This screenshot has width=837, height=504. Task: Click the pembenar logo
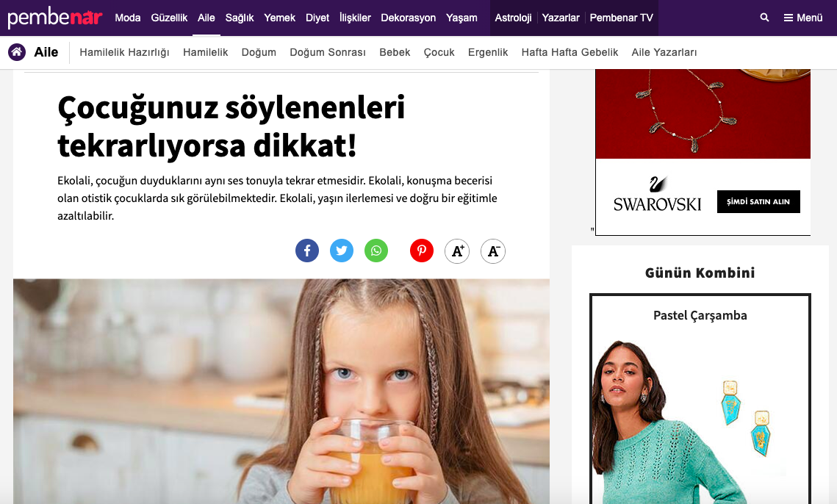click(54, 18)
